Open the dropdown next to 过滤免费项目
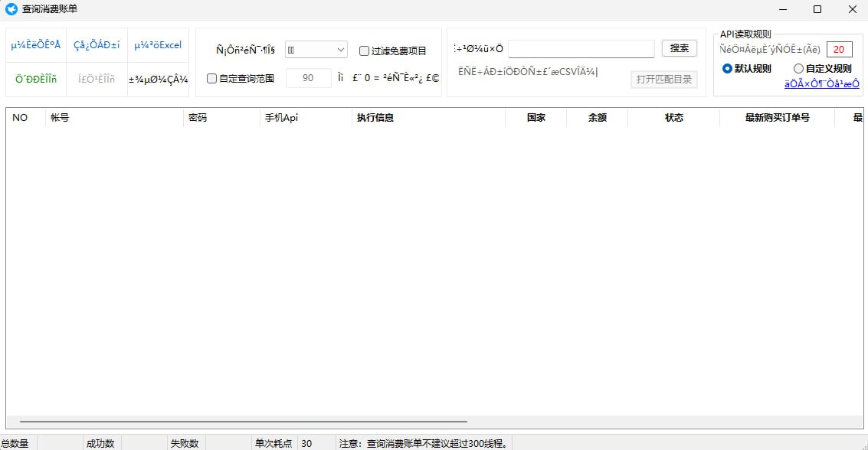 316,50
